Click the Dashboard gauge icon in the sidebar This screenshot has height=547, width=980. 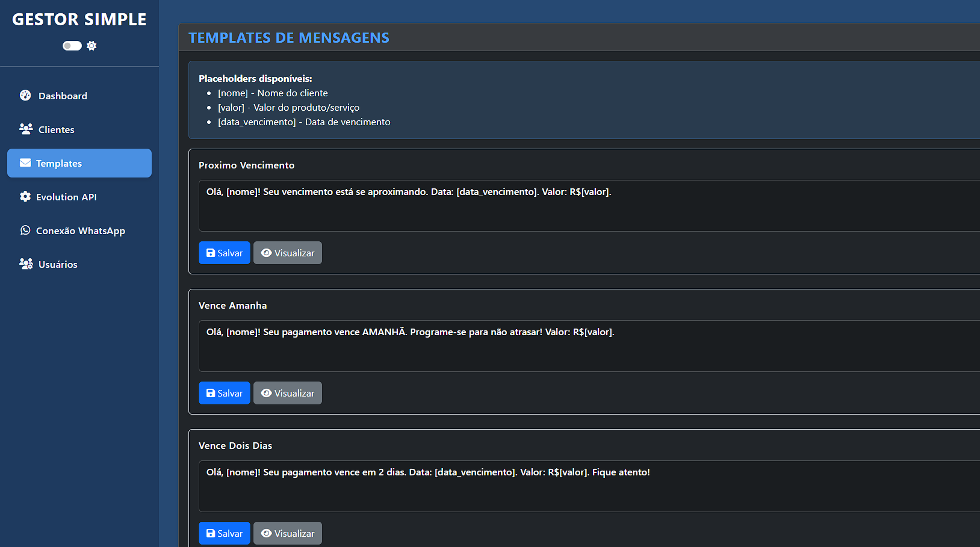coord(25,96)
